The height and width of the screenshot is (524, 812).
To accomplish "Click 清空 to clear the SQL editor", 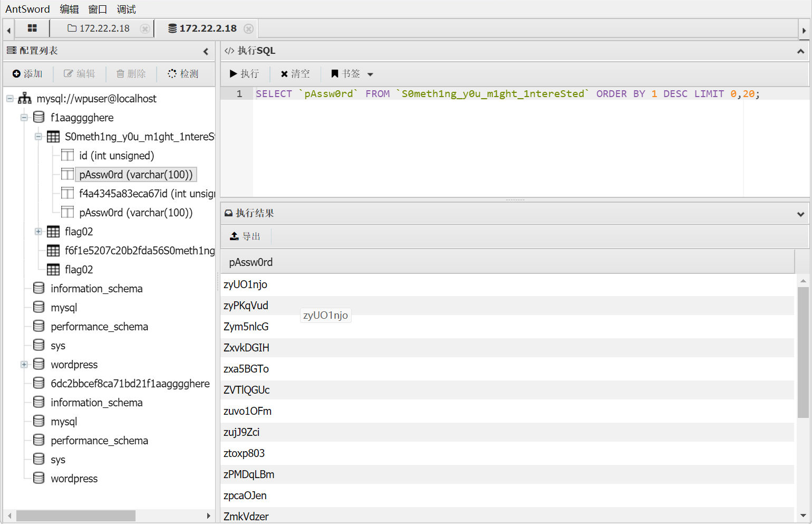I will [295, 74].
